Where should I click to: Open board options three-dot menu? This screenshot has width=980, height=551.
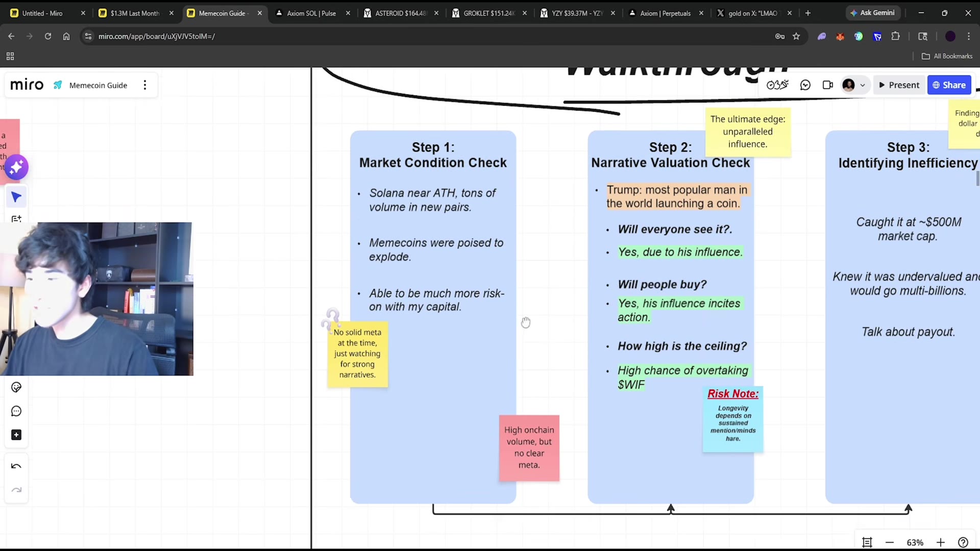145,85
